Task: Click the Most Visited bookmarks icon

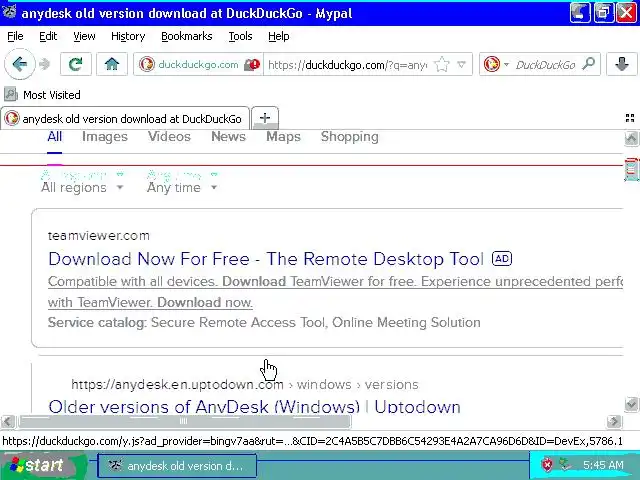Action: click(x=11, y=95)
